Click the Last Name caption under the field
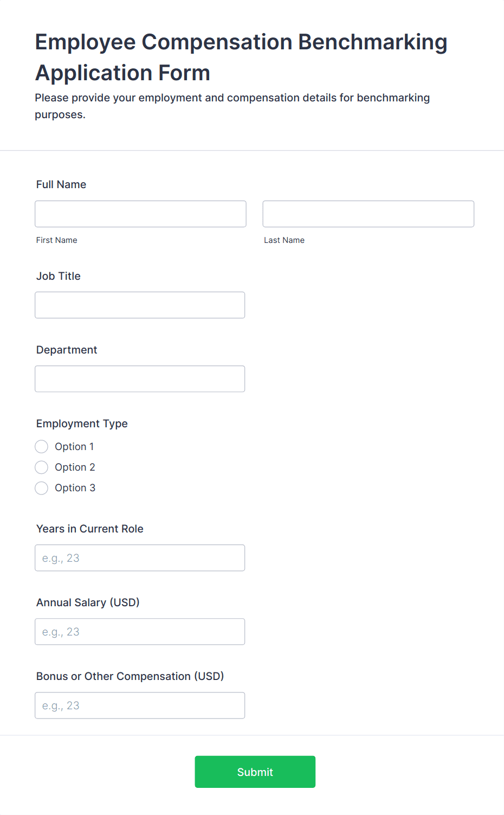This screenshot has width=504, height=815. click(x=284, y=240)
